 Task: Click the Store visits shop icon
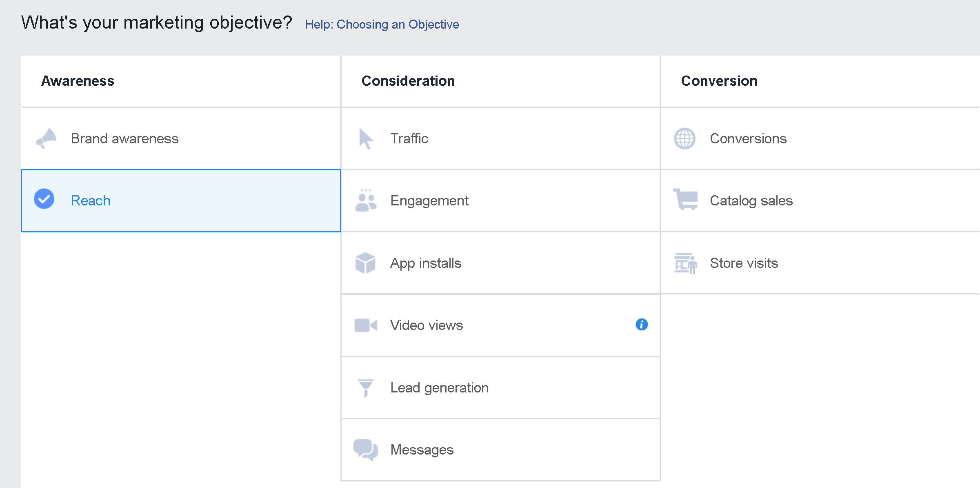pos(685,263)
